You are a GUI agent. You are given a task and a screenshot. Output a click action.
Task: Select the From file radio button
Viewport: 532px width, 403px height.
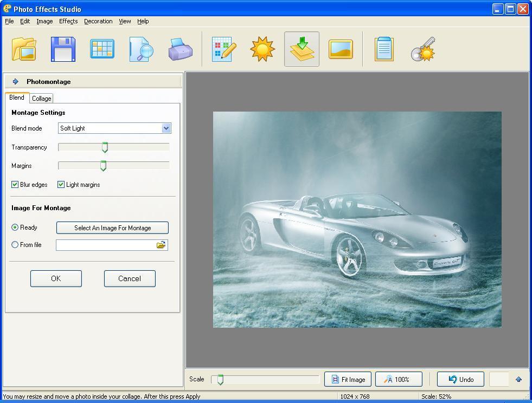pos(14,245)
